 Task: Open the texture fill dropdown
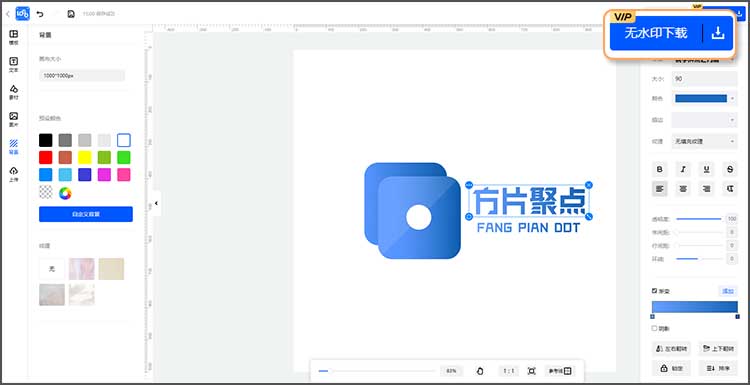(x=704, y=142)
